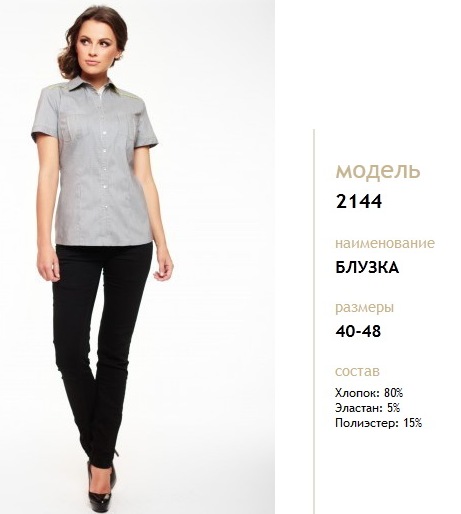Screen dimensions: 461x514
Task: Click the Полиэстер: 15% composition line
Action: pyautogui.click(x=379, y=423)
